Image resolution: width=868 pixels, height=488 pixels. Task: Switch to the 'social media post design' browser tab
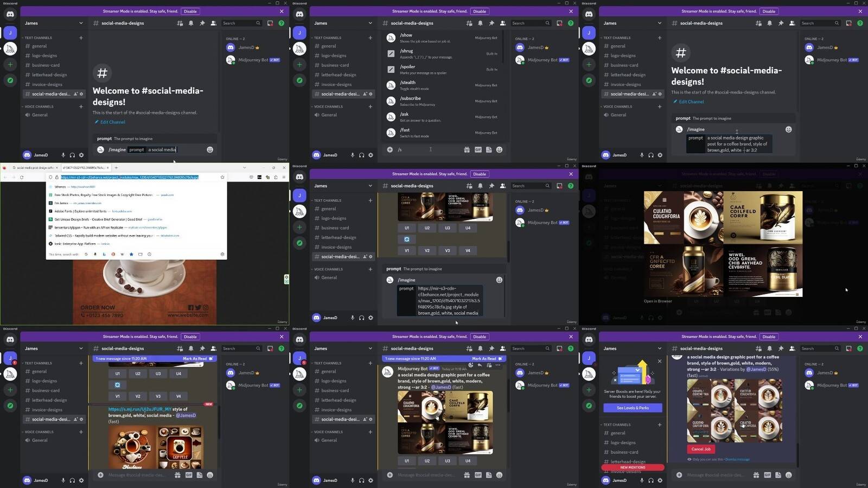[34, 168]
